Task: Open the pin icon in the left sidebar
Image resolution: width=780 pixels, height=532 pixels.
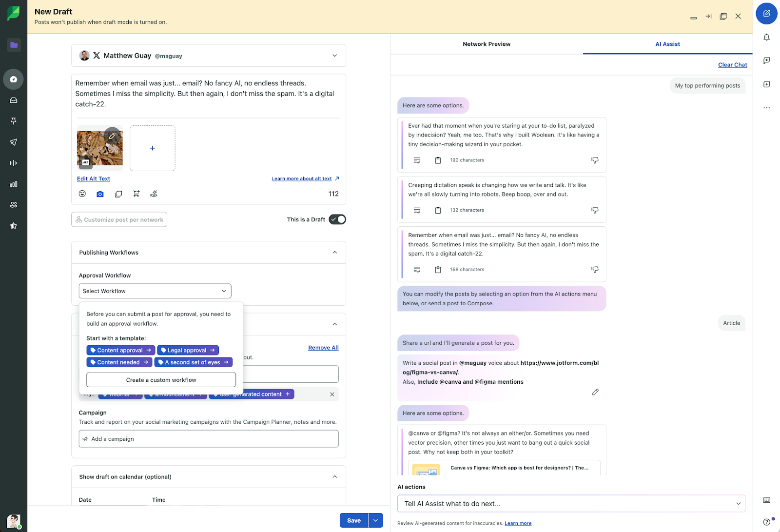Action: point(14,120)
